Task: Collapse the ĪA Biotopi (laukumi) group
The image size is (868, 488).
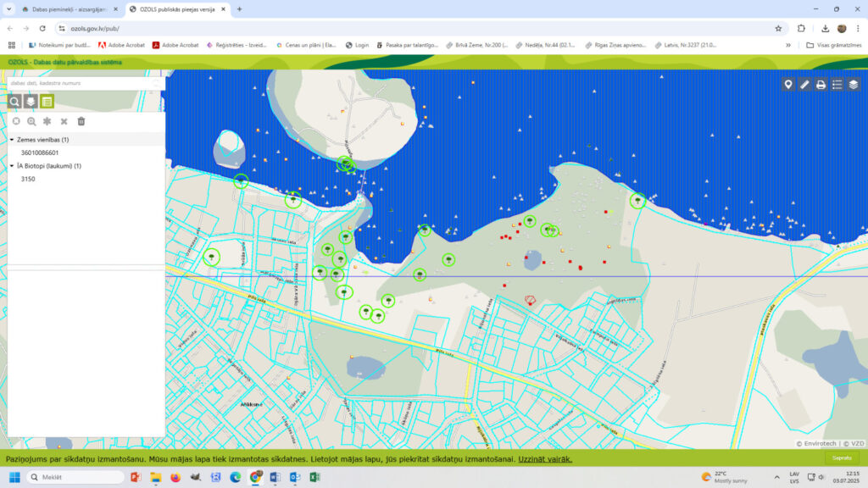Action: pyautogui.click(x=12, y=166)
